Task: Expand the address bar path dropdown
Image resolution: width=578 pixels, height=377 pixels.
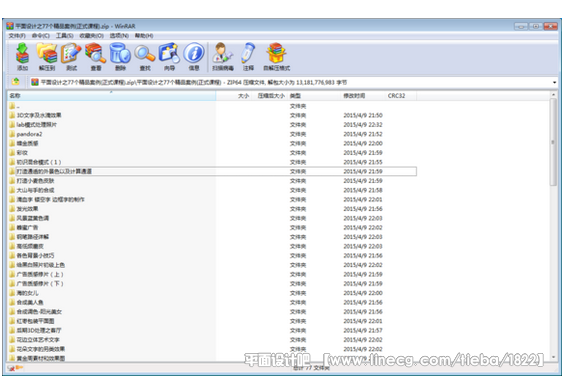Action: tap(554, 82)
